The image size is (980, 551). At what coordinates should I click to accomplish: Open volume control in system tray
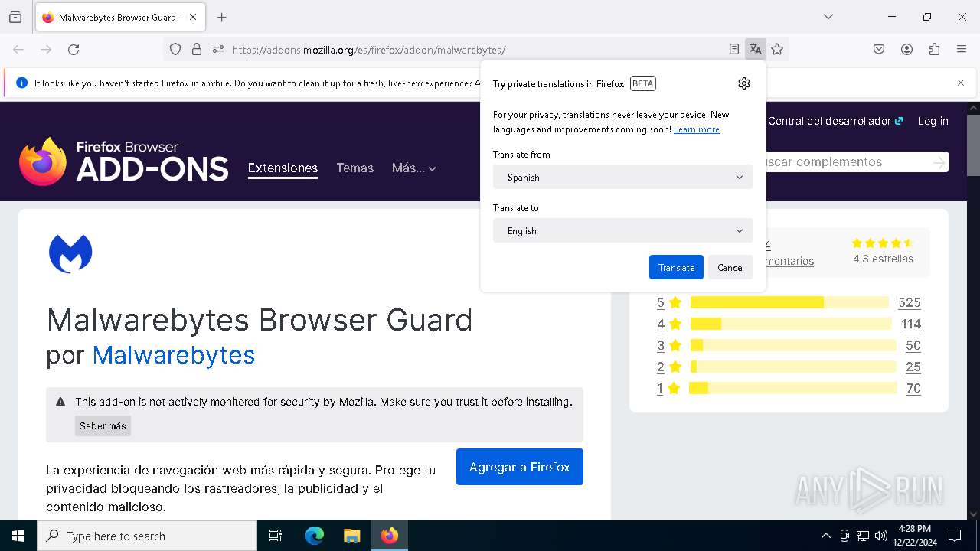tap(881, 536)
